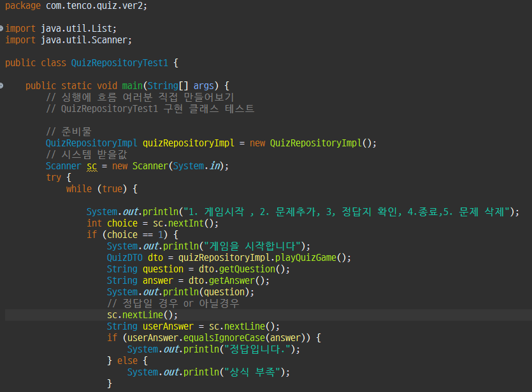Click the playQuizGame() method call

click(310, 258)
